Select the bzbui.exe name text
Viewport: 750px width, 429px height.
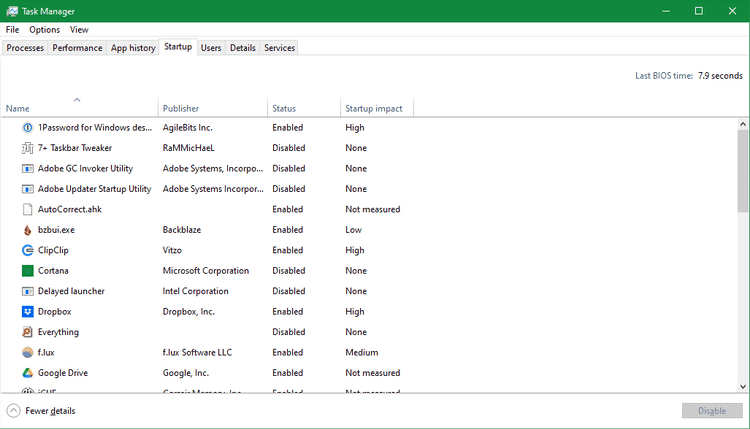click(56, 230)
